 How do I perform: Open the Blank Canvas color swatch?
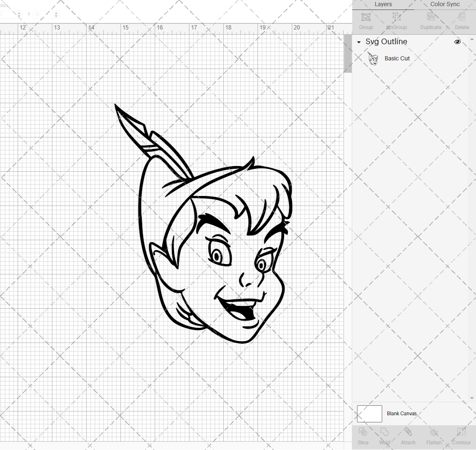tap(369, 413)
